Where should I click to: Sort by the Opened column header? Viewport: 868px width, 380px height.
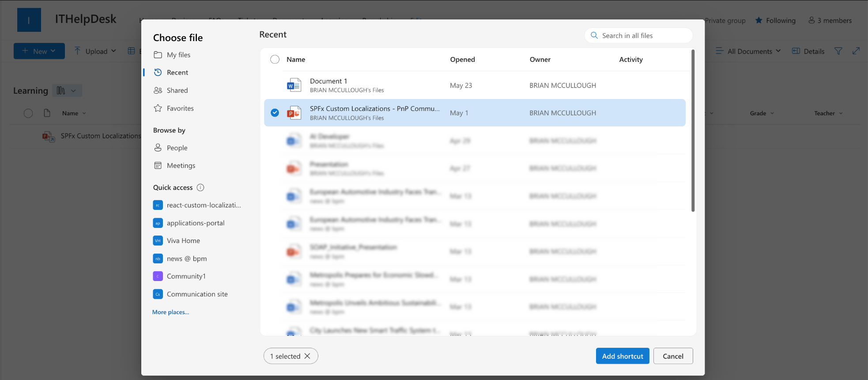(x=462, y=59)
